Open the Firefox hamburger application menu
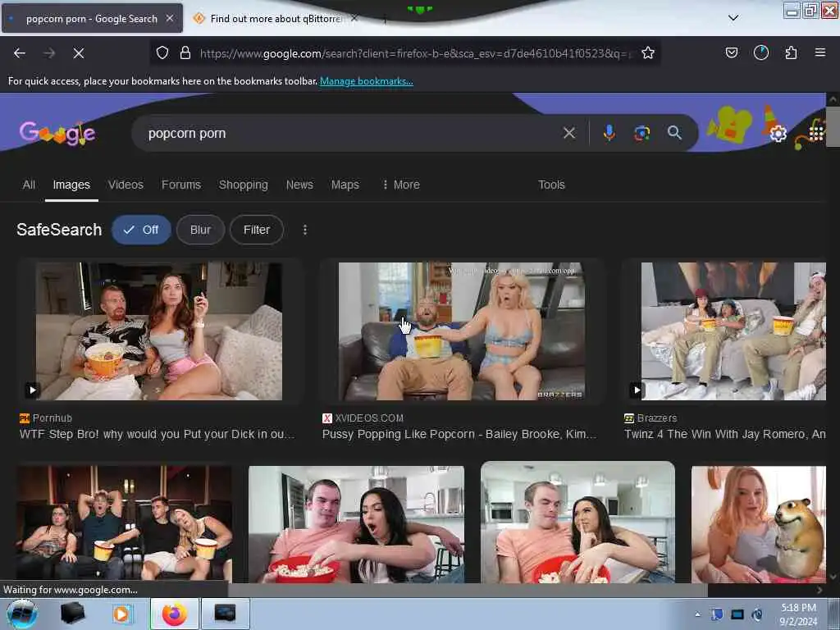 820,52
